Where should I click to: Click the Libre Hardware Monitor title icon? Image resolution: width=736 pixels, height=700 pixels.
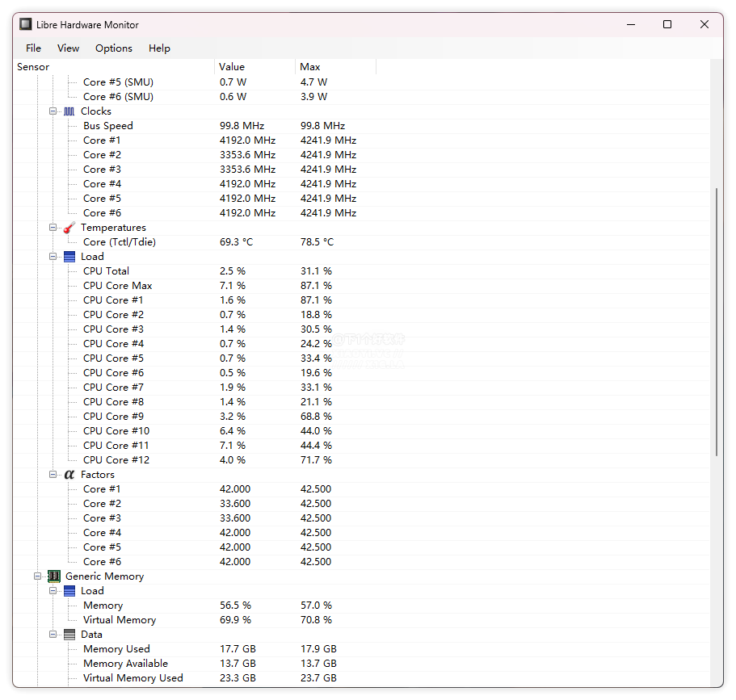click(25, 24)
